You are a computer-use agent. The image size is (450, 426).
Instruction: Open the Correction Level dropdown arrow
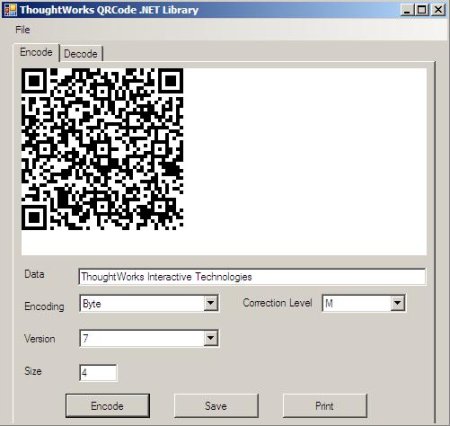(397, 303)
